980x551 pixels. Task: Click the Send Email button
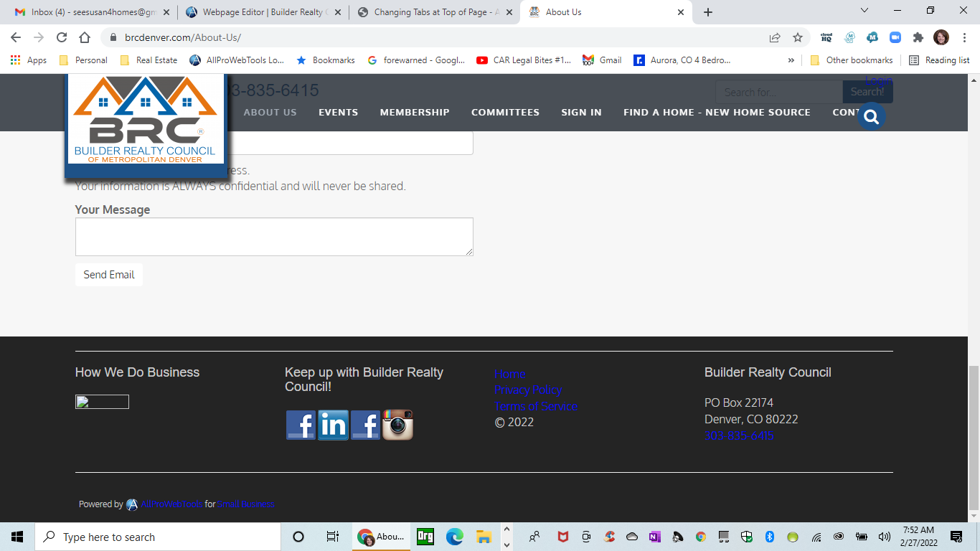click(x=109, y=275)
